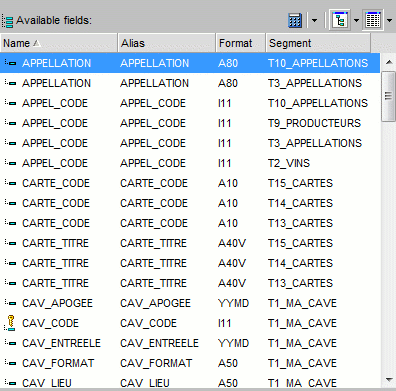Toggle the tree structure view button

(x=340, y=20)
